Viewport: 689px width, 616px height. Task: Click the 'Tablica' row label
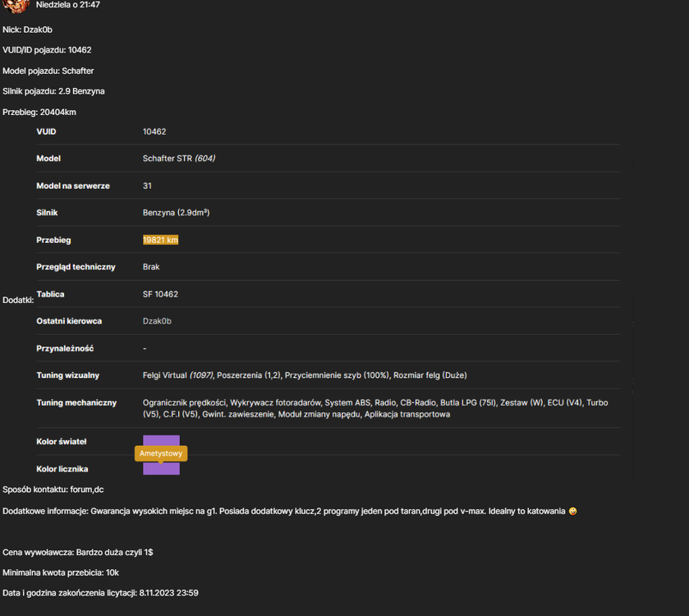coord(50,294)
